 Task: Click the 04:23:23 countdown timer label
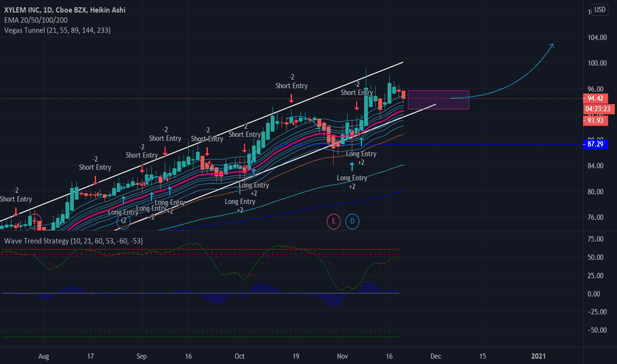point(598,109)
